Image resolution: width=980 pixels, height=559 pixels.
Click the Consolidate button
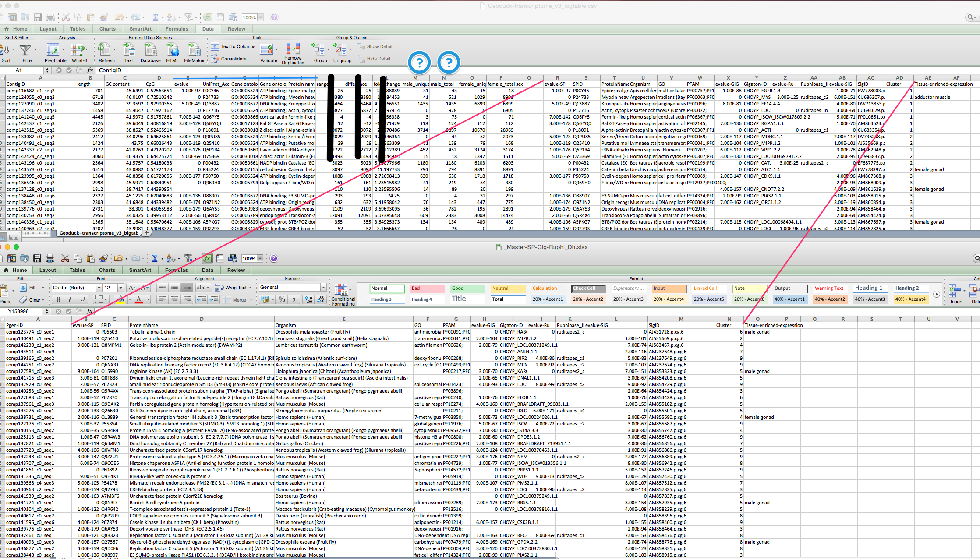point(229,59)
